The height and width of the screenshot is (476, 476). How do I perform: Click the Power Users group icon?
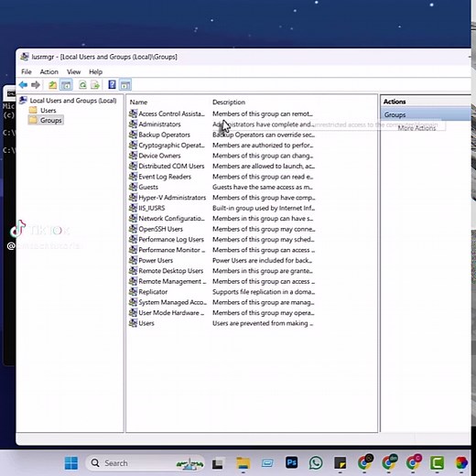[133, 260]
